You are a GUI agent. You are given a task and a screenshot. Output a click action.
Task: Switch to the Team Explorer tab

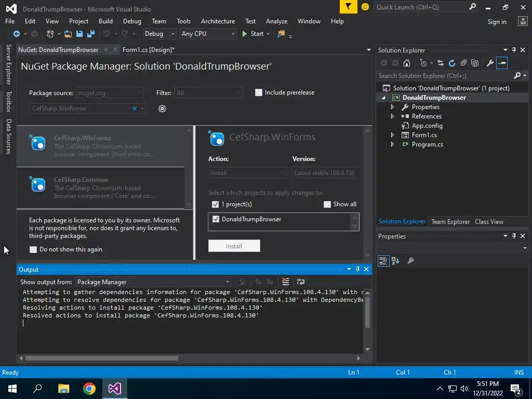tap(450, 222)
